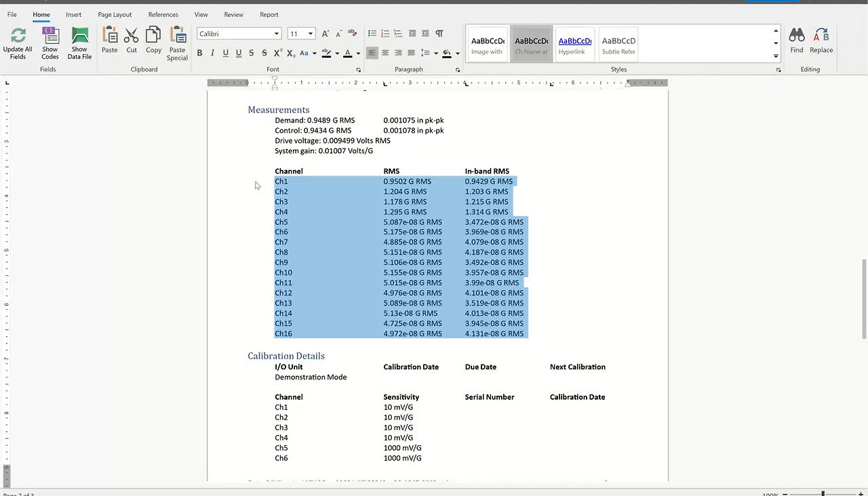868x496 pixels.
Task: Center align the text
Action: (385, 53)
